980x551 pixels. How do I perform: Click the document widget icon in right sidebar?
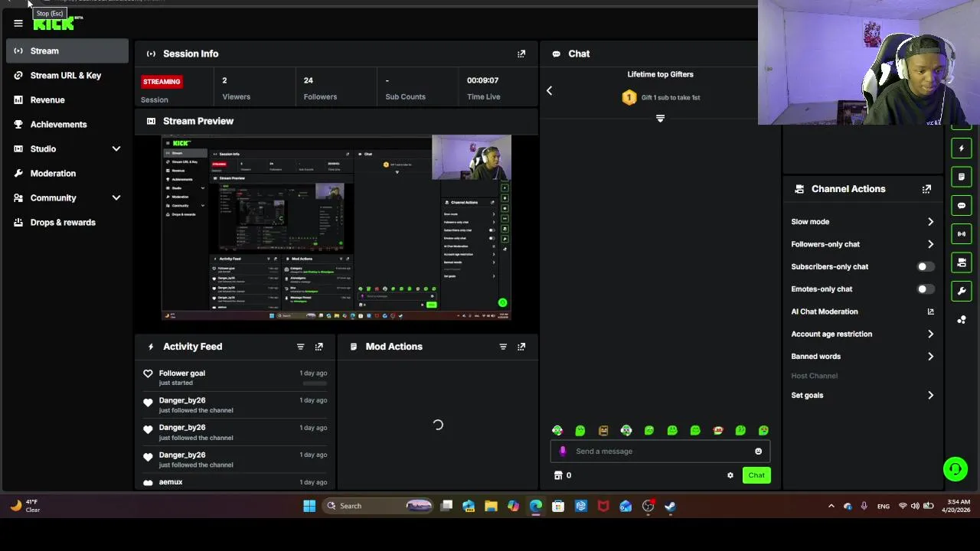pos(962,177)
